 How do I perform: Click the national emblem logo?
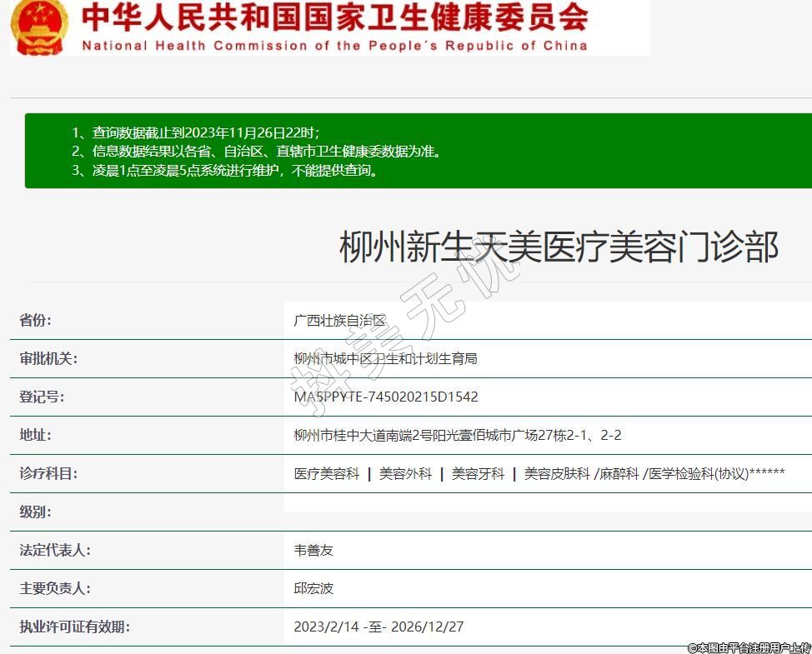tap(39, 27)
